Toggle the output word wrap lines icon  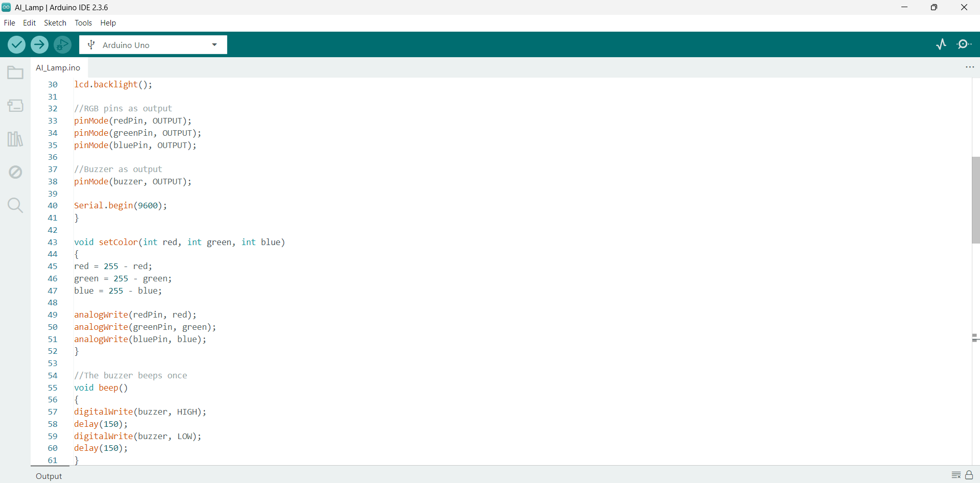click(x=957, y=475)
